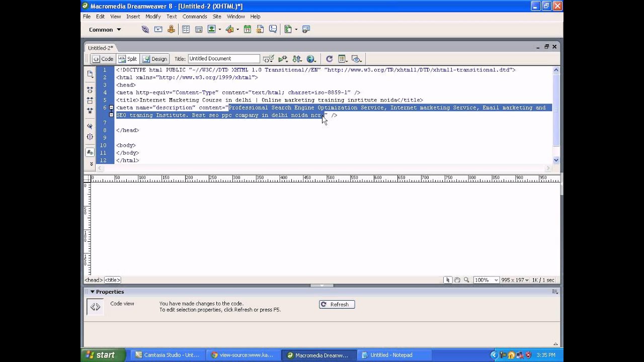Click the Refresh button in Properties

point(337,305)
